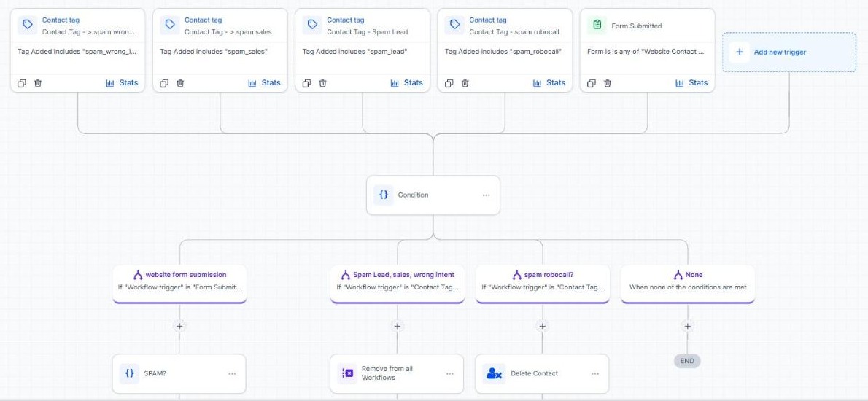This screenshot has width=868, height=401.
Task: Click Tag Added includes "spam_lead" text
Action: click(354, 52)
